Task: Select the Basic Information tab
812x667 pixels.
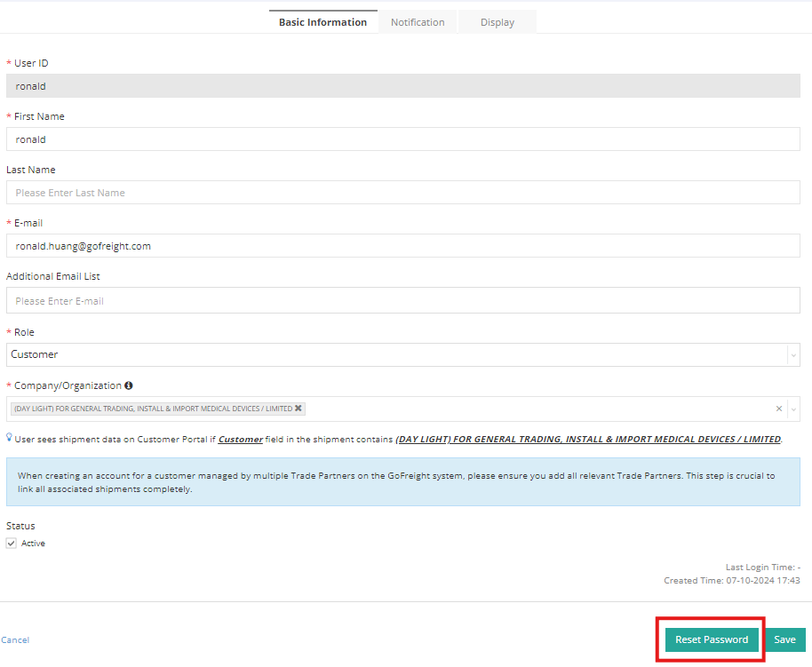Action: coord(322,22)
